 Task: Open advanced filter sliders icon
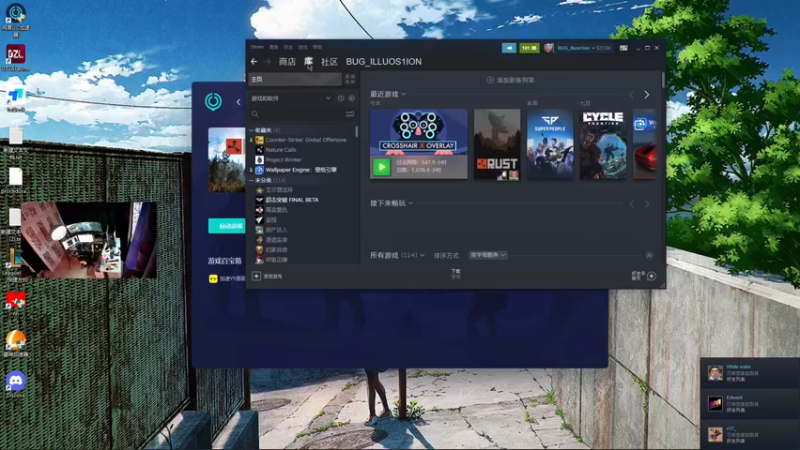350,114
